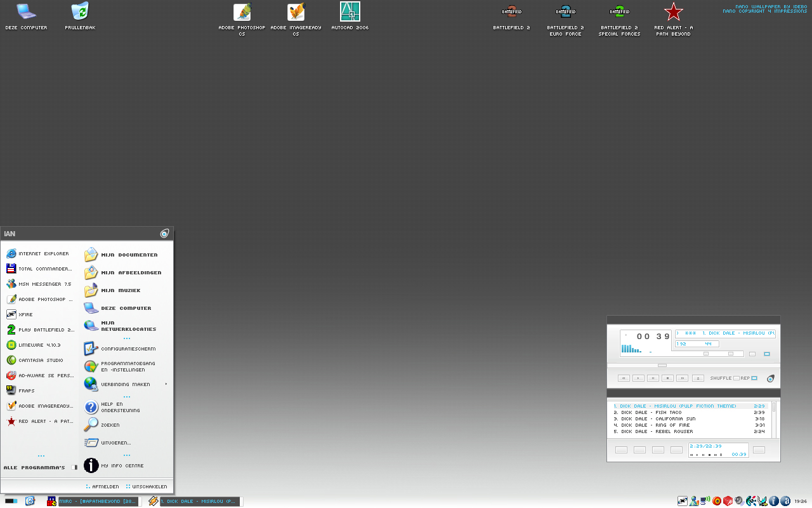Image resolution: width=812 pixels, height=508 pixels.
Task: Toggle the highlighted blue button beside Winamp's sliders
Action: [x=766, y=354]
